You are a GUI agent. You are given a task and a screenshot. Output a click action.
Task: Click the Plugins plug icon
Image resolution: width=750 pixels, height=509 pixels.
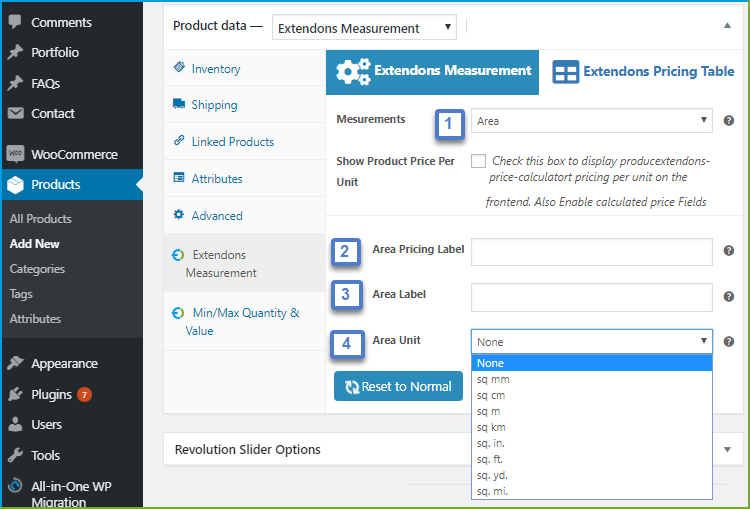pyautogui.click(x=15, y=394)
